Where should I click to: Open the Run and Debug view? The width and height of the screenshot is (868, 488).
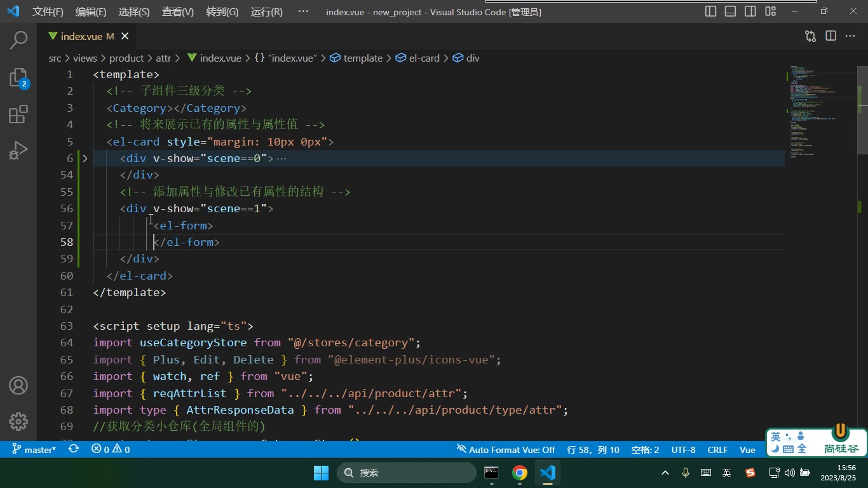18,151
